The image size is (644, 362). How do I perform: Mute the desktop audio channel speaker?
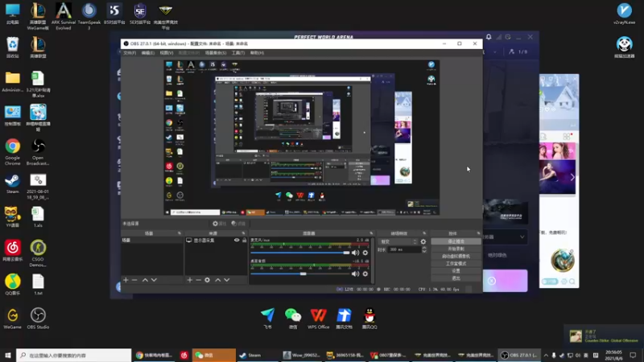click(355, 274)
